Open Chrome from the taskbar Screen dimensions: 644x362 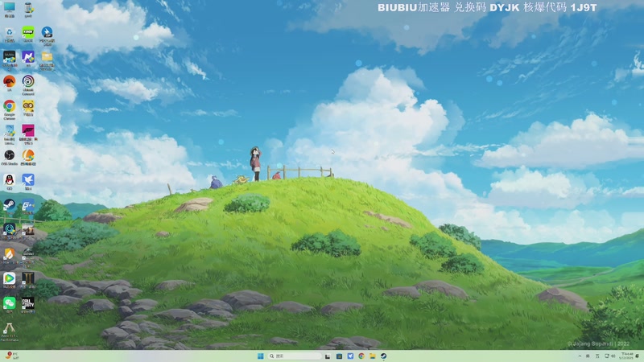coord(361,356)
